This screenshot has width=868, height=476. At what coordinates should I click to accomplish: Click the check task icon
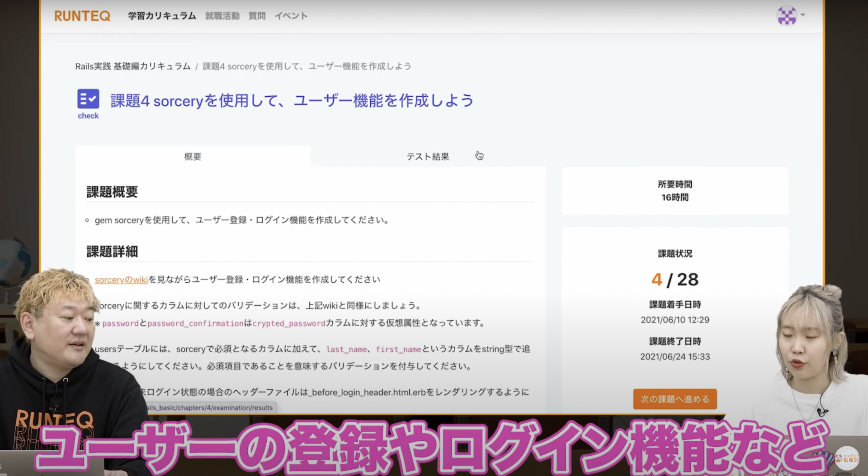pyautogui.click(x=88, y=104)
